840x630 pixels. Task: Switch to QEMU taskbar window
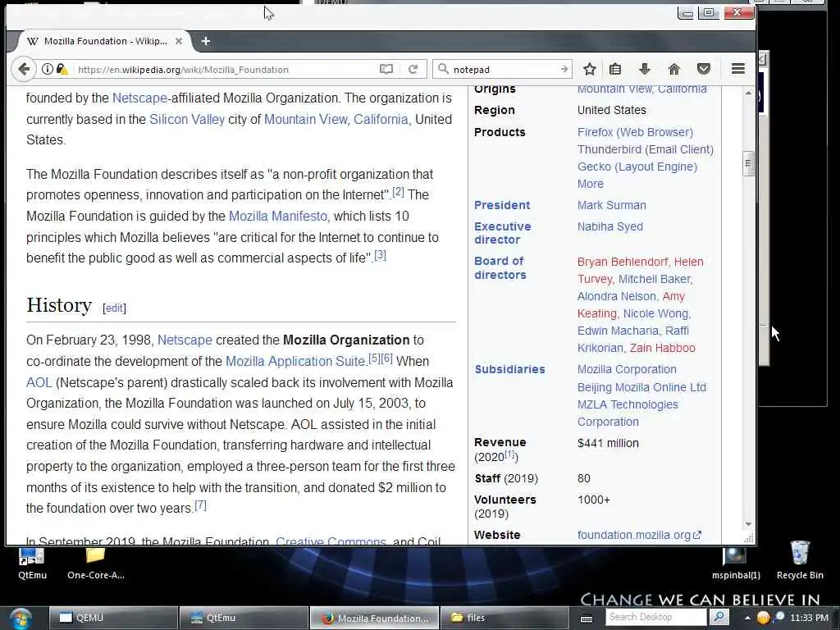113,618
